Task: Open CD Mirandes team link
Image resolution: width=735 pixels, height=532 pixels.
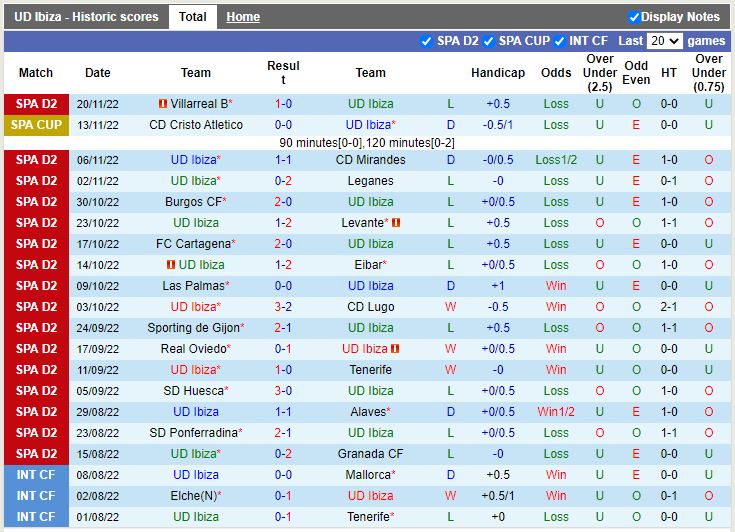Action: point(370,160)
